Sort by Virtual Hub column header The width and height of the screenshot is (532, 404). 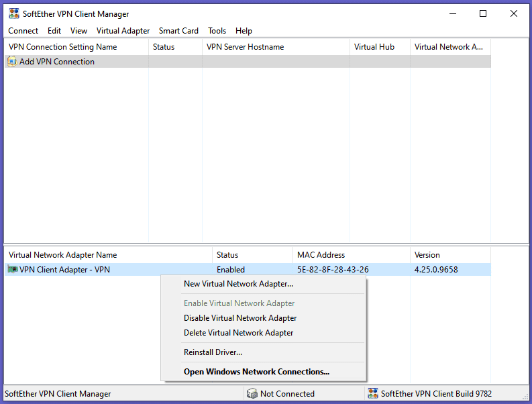pyautogui.click(x=380, y=47)
